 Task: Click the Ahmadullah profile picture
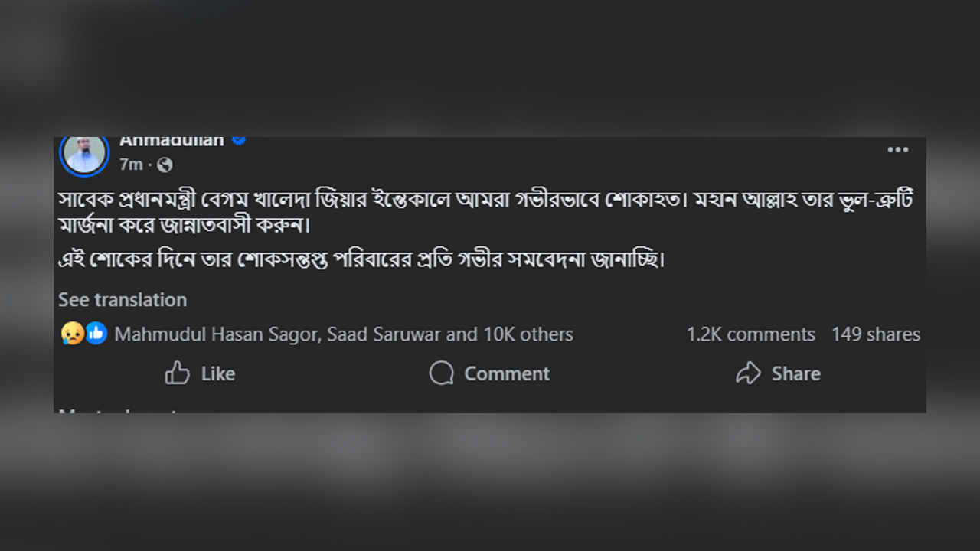tap(84, 154)
